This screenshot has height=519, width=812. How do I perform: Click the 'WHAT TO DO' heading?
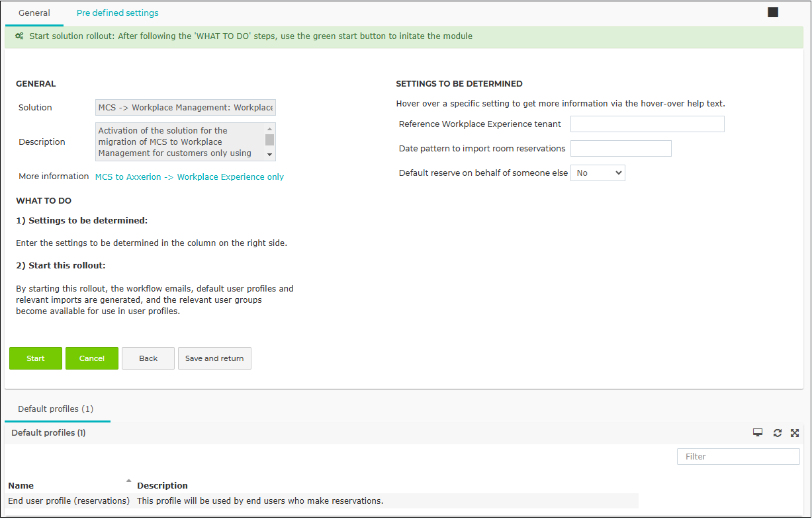tap(44, 200)
